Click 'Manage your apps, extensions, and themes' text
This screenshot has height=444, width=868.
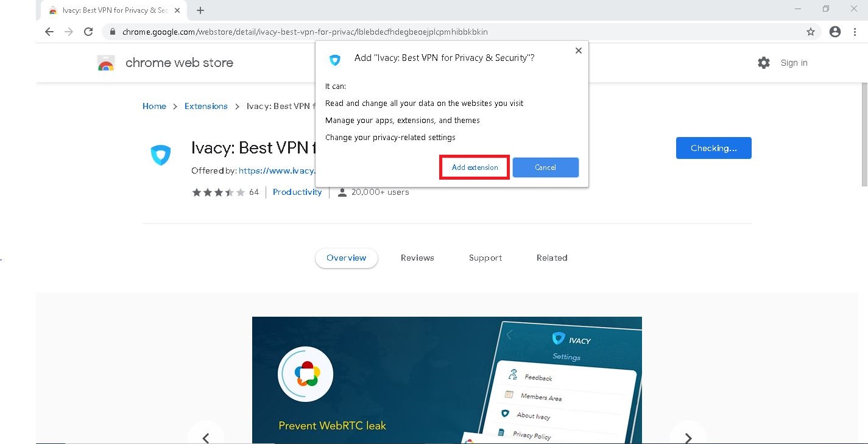click(x=403, y=121)
